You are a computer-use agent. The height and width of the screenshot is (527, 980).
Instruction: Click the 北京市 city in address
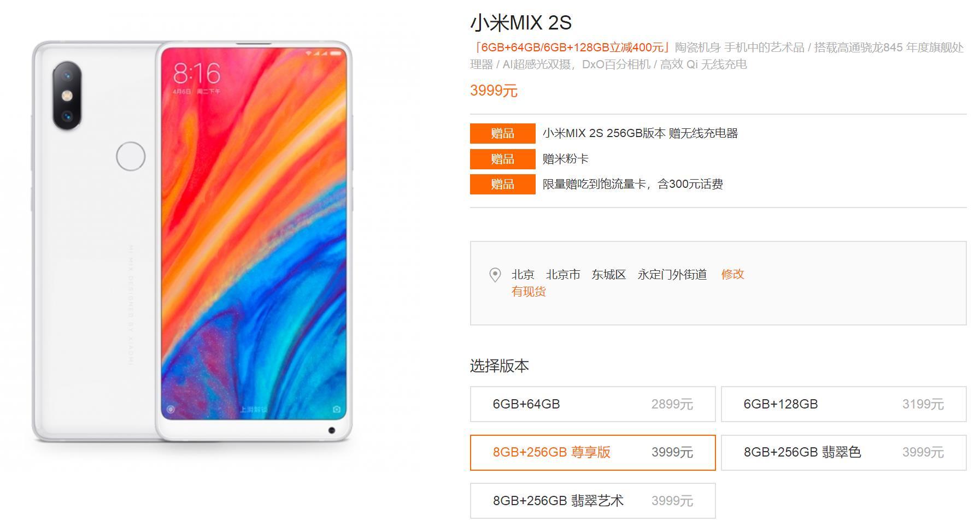tap(563, 274)
